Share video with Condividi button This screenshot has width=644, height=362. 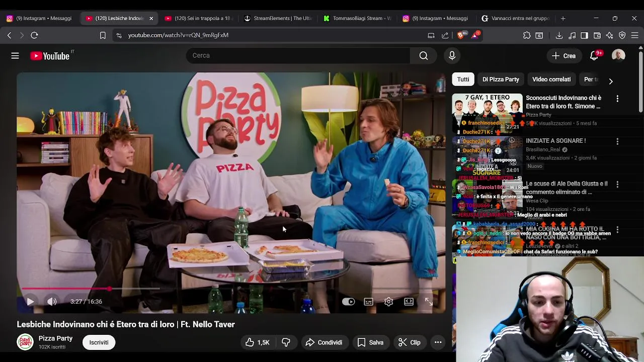(x=324, y=342)
